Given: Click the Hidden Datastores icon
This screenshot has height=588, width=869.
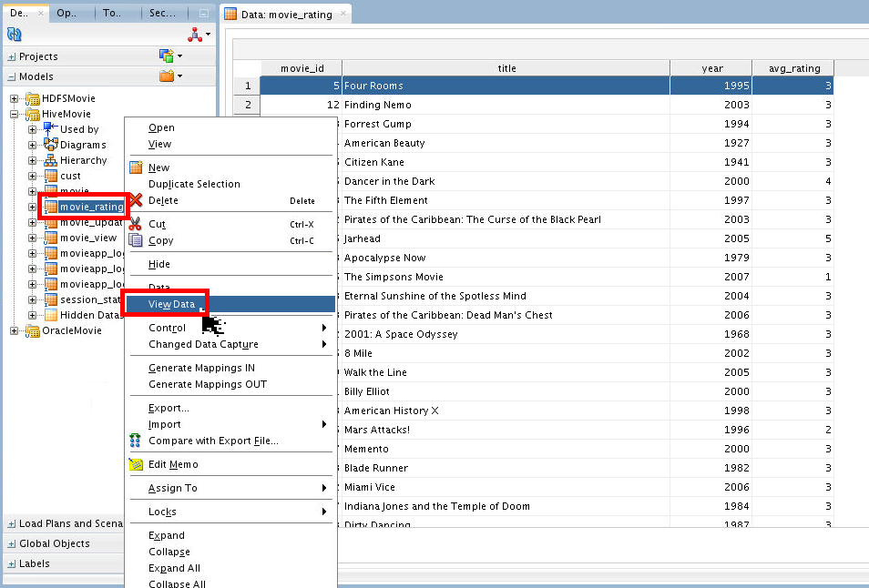Looking at the screenshot, I should tap(51, 315).
